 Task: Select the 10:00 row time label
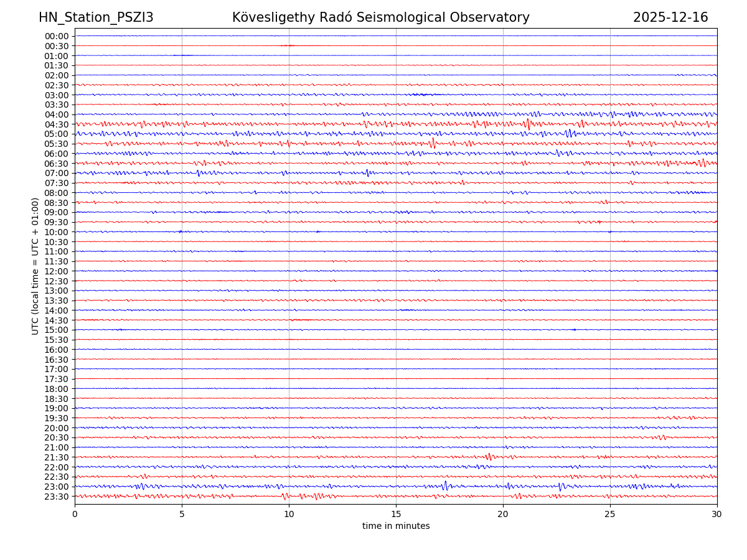[57, 232]
